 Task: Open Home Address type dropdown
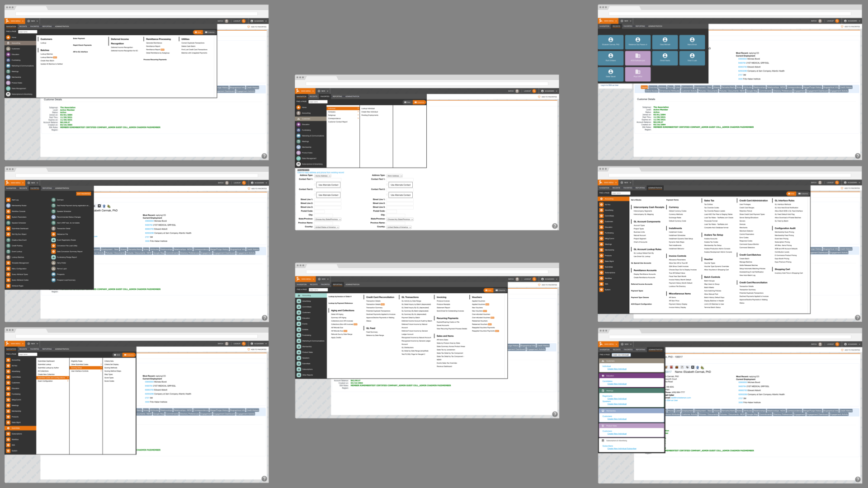(x=323, y=176)
